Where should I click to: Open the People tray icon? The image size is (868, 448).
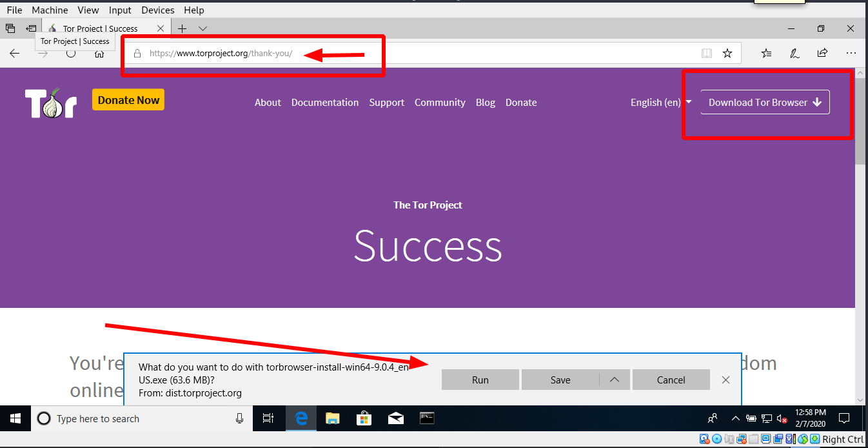(x=713, y=418)
